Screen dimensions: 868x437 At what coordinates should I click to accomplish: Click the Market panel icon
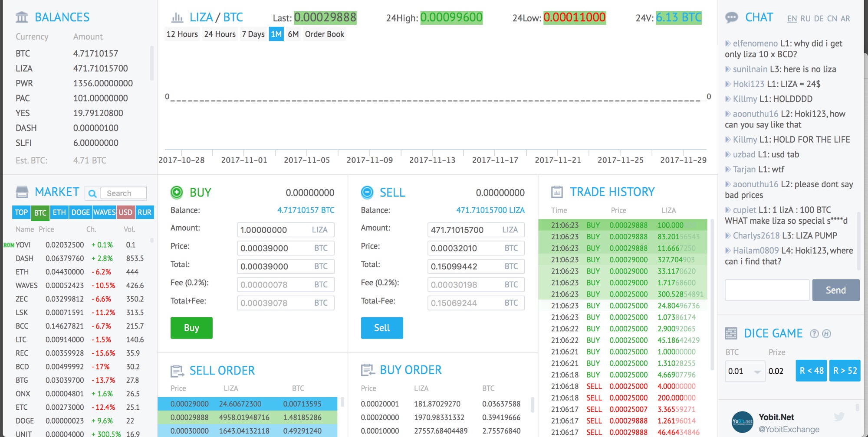(22, 192)
